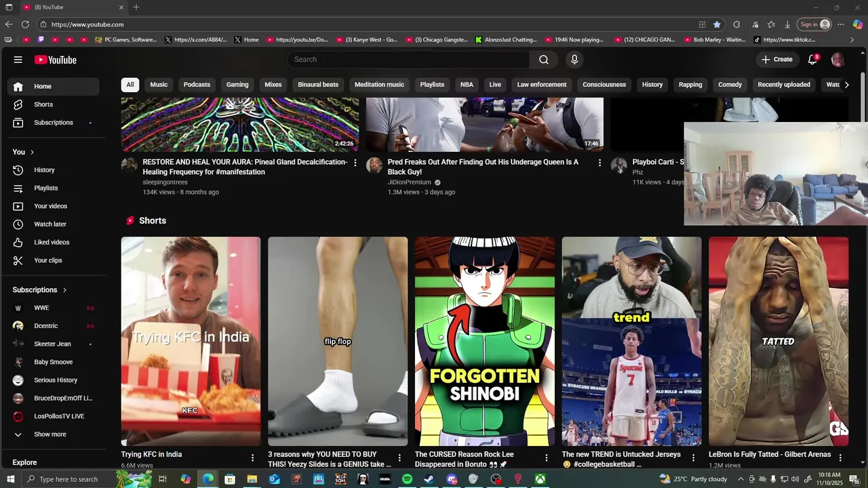Image resolution: width=868 pixels, height=488 pixels.
Task: Open PC Games, Software bookmark
Action: [x=126, y=40]
